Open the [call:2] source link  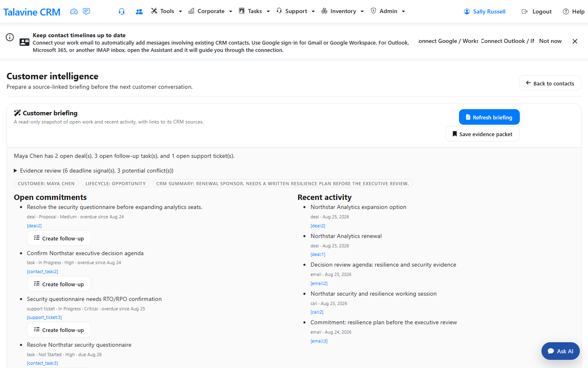click(x=317, y=312)
